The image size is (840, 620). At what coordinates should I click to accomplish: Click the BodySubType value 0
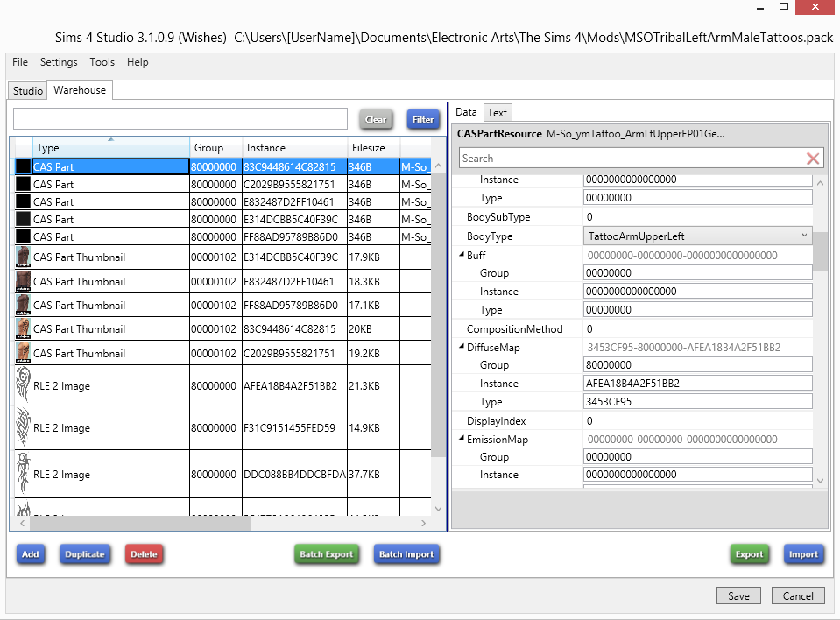pos(589,217)
